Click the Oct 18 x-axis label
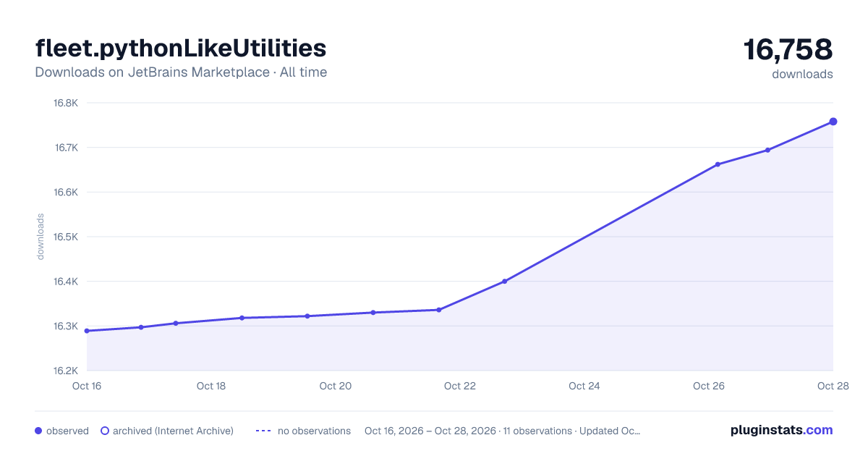The image size is (868, 456). [211, 386]
